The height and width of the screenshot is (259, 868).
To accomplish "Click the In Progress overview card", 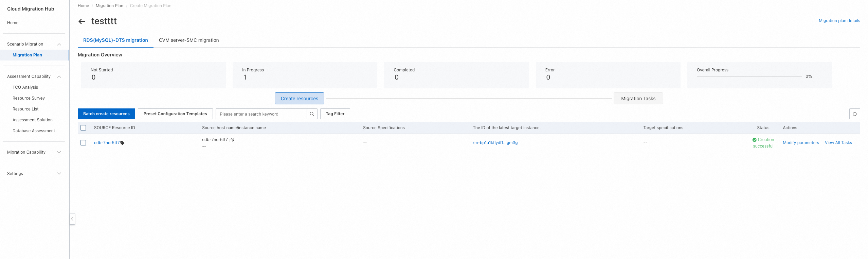I will 305,75.
